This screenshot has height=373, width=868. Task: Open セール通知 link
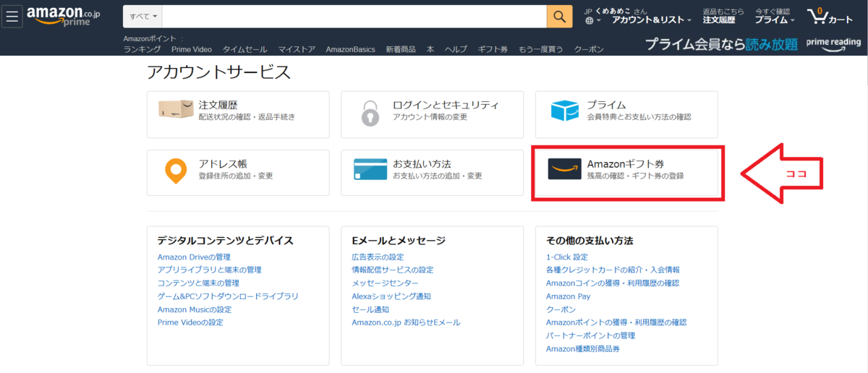click(370, 309)
